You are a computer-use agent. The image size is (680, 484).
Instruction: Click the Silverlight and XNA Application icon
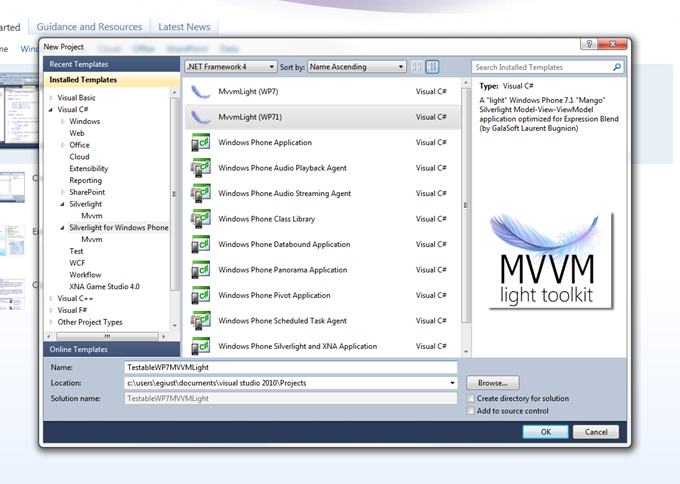point(200,347)
